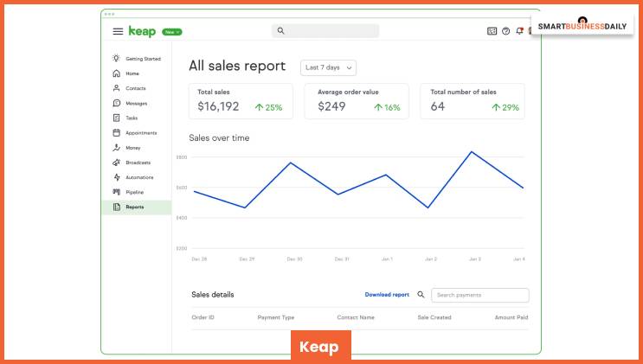Click the Contact Name column header
This screenshot has height=364, width=643.
click(356, 317)
